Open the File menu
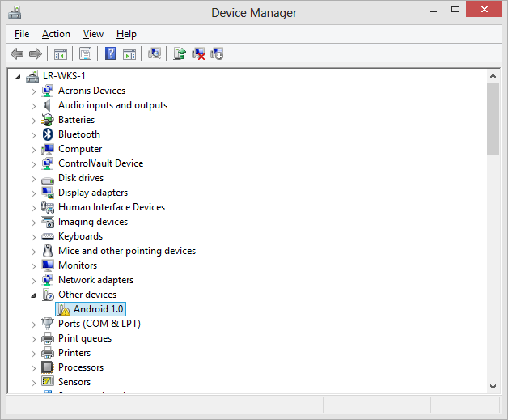508x420 pixels. pos(22,34)
